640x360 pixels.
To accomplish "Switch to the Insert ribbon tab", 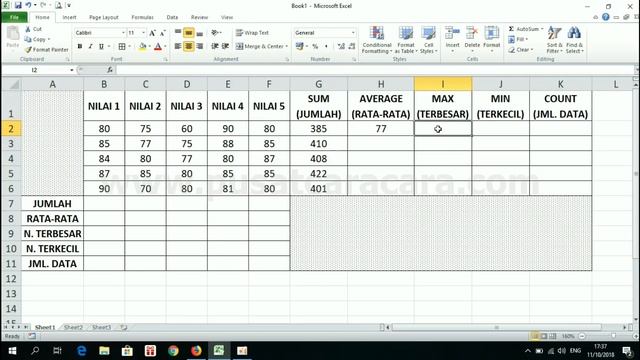I will [69, 17].
